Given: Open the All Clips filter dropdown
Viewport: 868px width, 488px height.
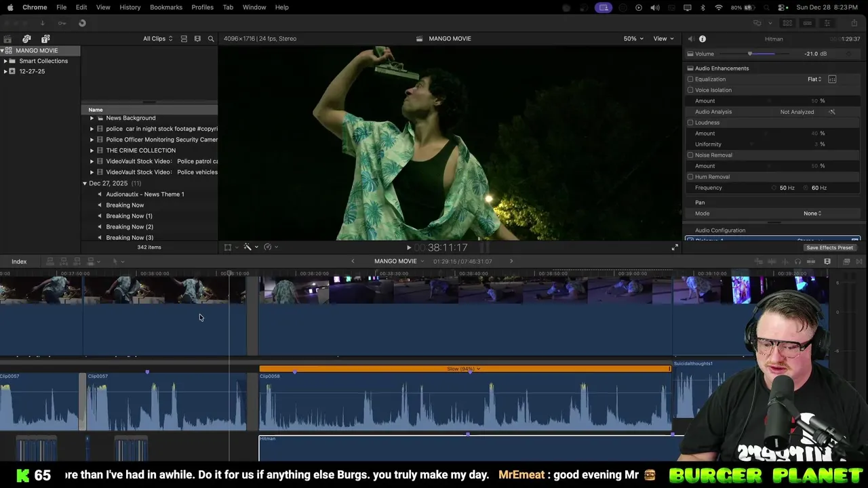Looking at the screenshot, I should (157, 39).
